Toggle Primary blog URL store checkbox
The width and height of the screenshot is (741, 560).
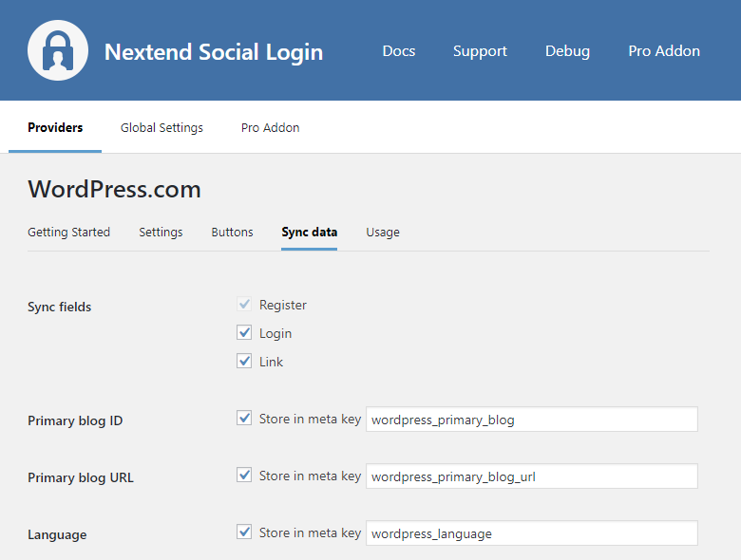(x=245, y=476)
